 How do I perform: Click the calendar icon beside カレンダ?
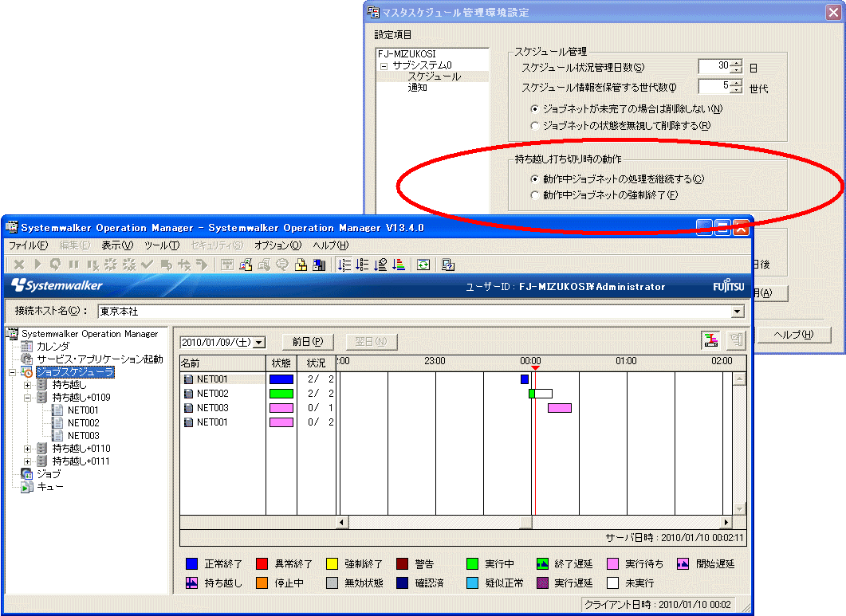coord(26,347)
